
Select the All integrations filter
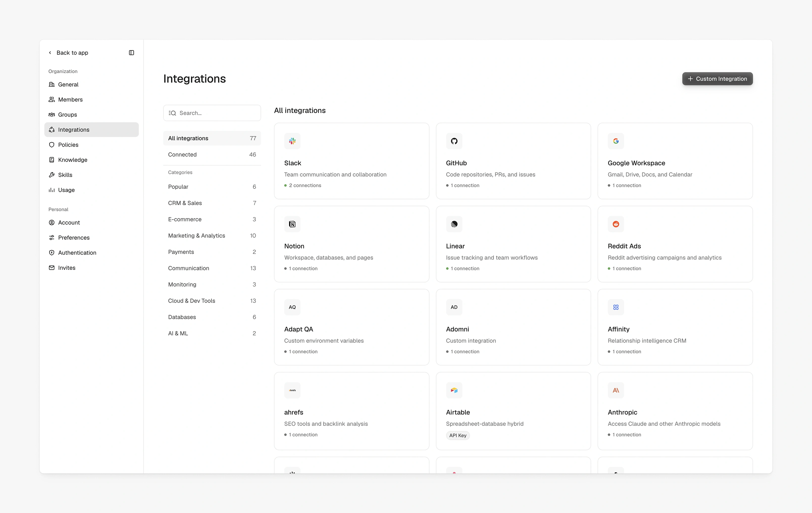pyautogui.click(x=212, y=138)
